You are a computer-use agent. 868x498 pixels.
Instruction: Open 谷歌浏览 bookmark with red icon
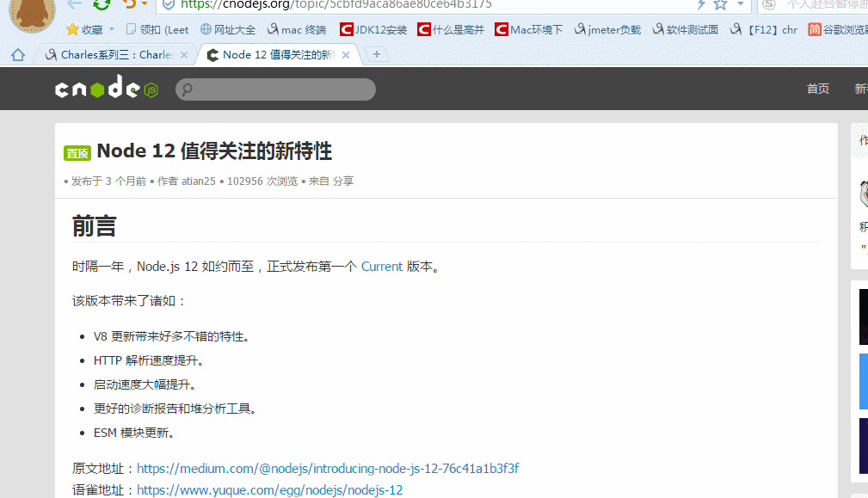point(838,30)
